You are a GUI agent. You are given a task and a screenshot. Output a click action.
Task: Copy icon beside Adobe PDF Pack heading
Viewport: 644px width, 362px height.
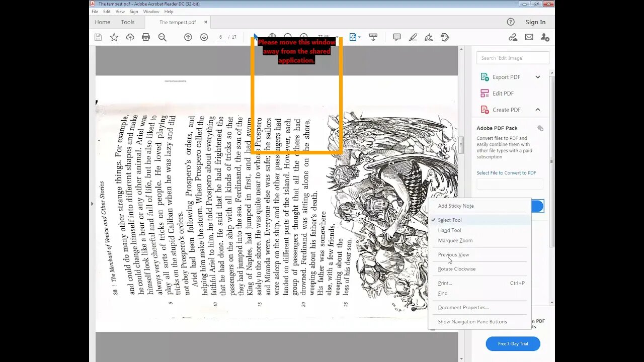click(x=540, y=128)
